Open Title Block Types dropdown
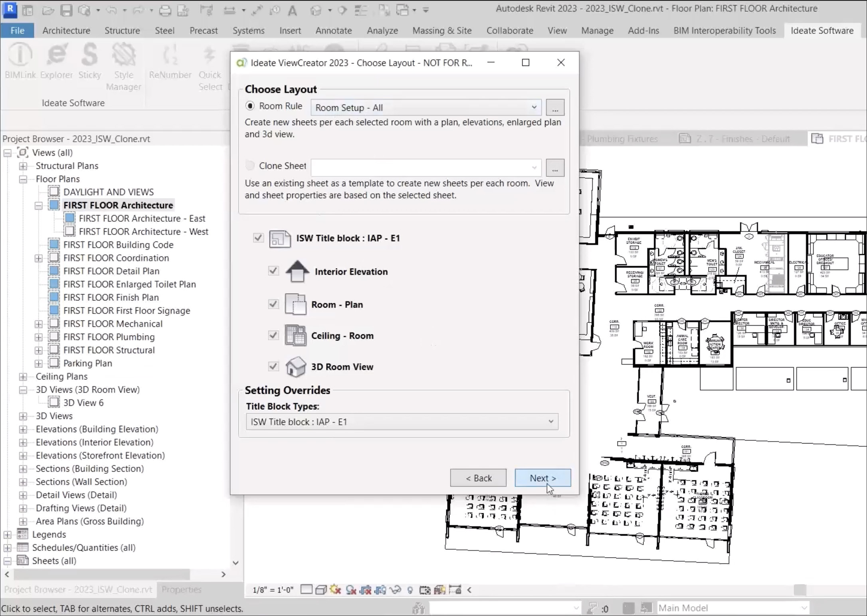 (x=402, y=422)
